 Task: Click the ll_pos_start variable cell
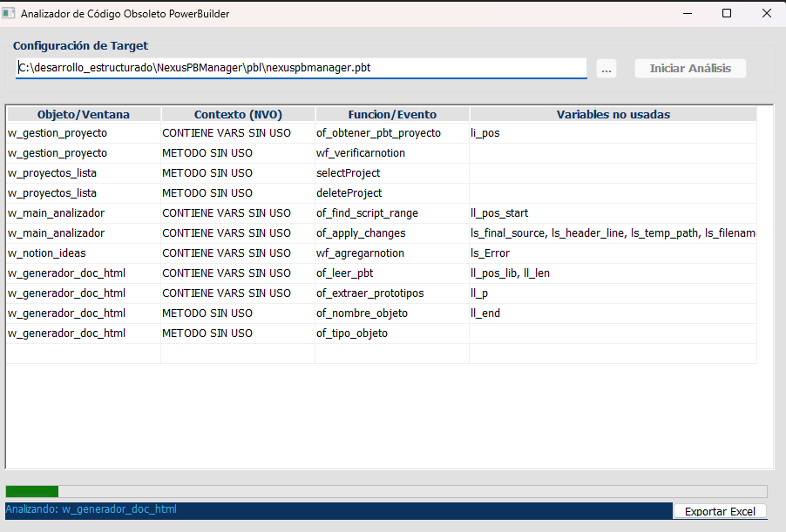pyautogui.click(x=613, y=213)
